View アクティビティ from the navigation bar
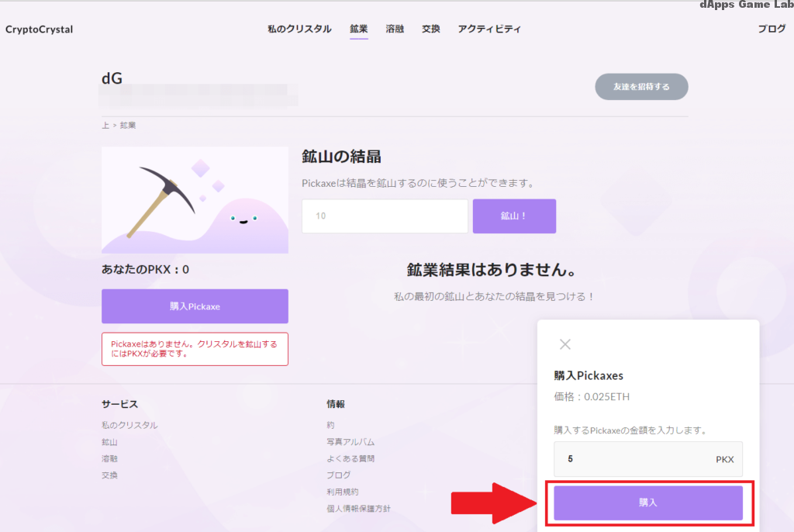Screen dimensions: 794x532 (x=489, y=28)
